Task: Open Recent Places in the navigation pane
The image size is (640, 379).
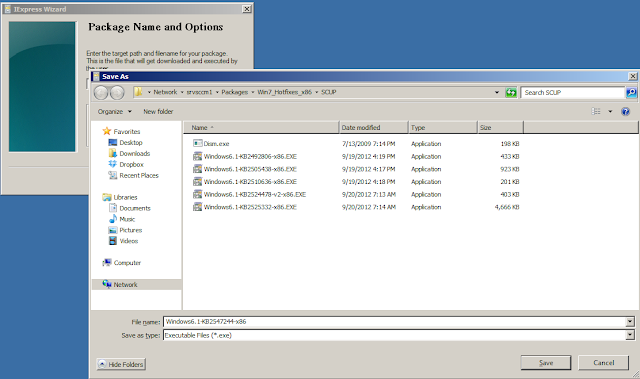Action: point(138,175)
